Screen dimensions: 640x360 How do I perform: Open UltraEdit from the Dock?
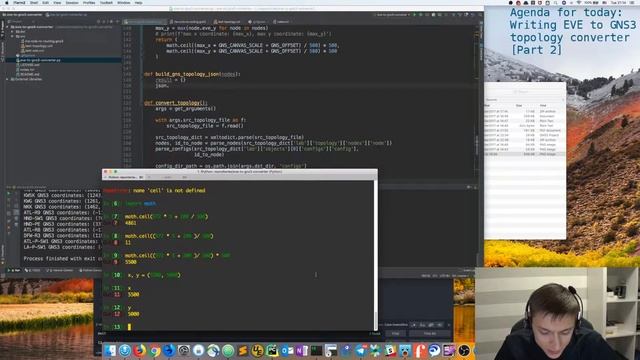(x=257, y=350)
